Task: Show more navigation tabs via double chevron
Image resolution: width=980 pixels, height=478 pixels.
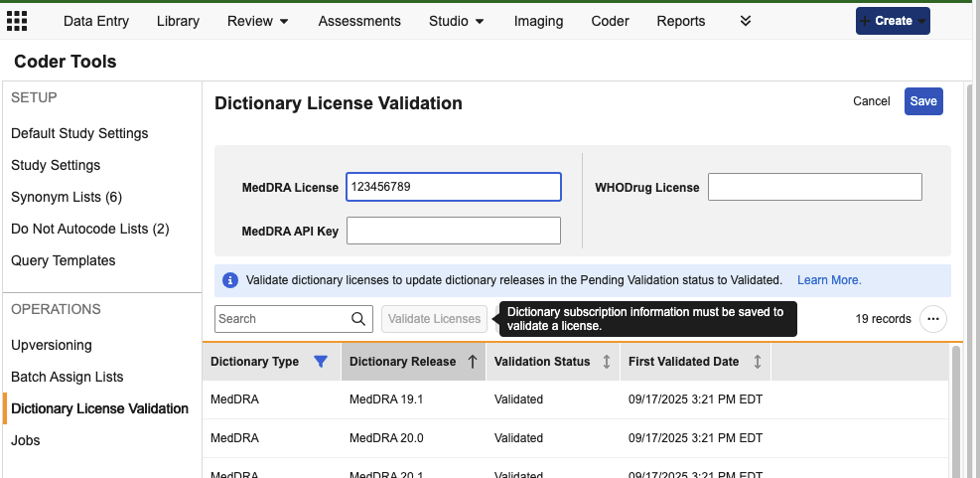Action: click(746, 21)
